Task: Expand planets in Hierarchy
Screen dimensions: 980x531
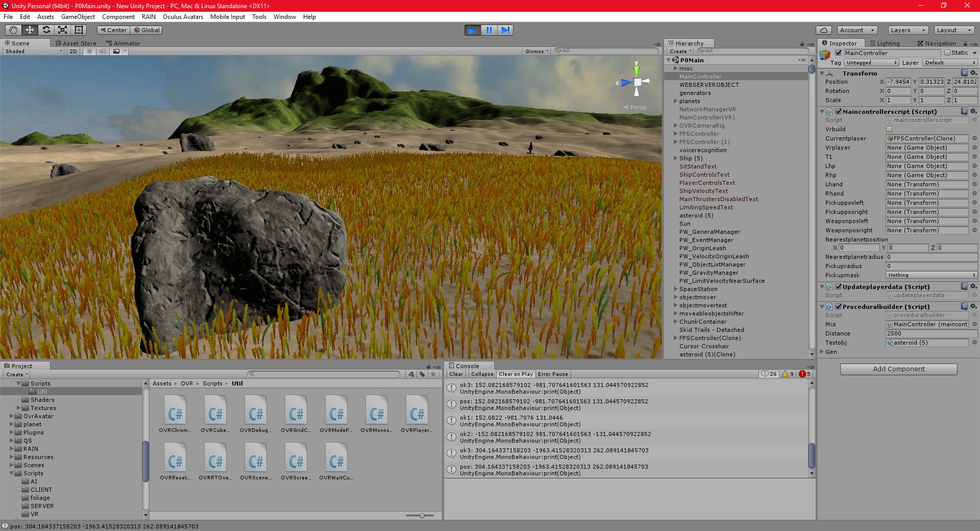Action: pos(675,101)
